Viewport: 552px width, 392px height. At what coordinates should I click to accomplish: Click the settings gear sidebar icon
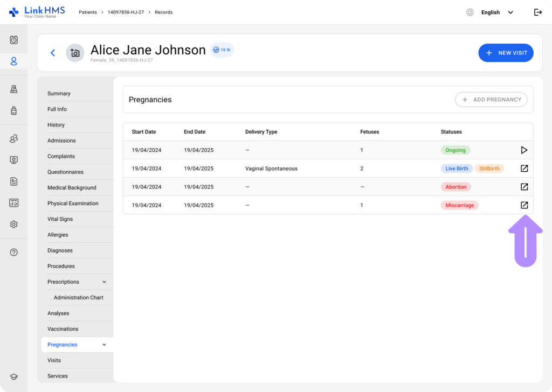pyautogui.click(x=14, y=224)
